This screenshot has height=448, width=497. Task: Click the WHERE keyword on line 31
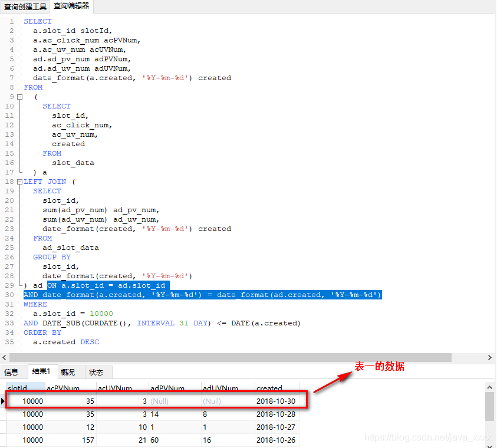tap(35, 305)
